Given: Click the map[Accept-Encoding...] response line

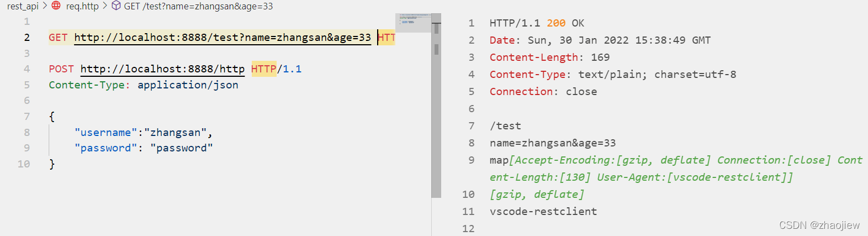Looking at the screenshot, I should [676, 169].
